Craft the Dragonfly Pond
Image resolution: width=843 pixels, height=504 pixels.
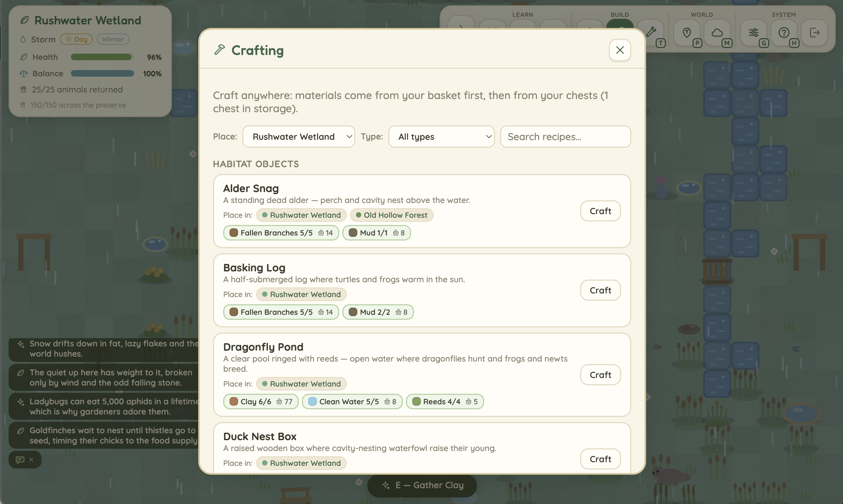[x=600, y=375]
